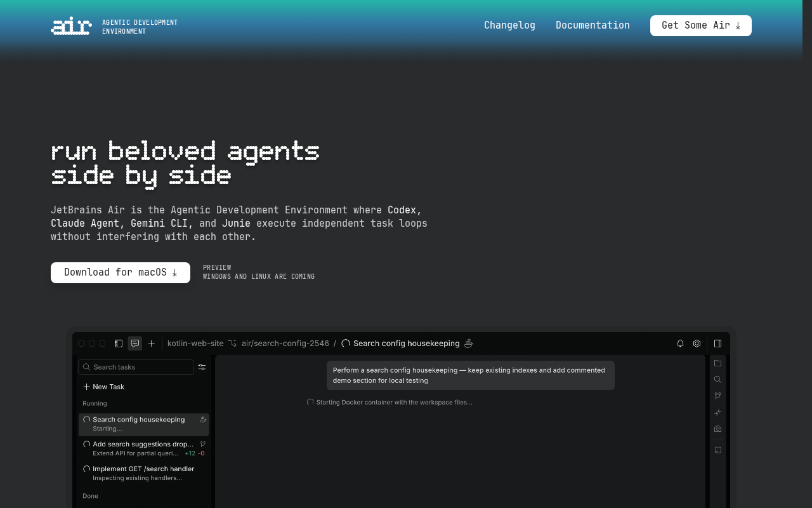
Task: Toggle the right sidebar panel icon
Action: (x=717, y=344)
